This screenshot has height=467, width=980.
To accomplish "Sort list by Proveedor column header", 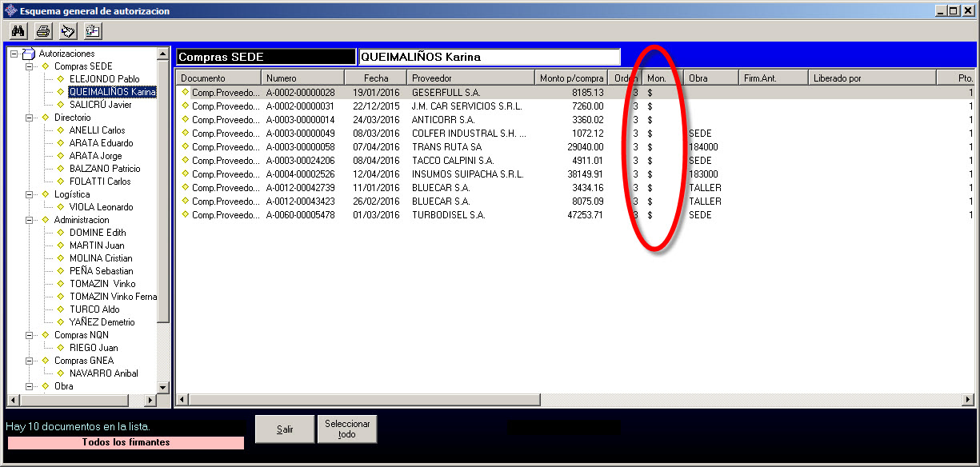I will [470, 78].
